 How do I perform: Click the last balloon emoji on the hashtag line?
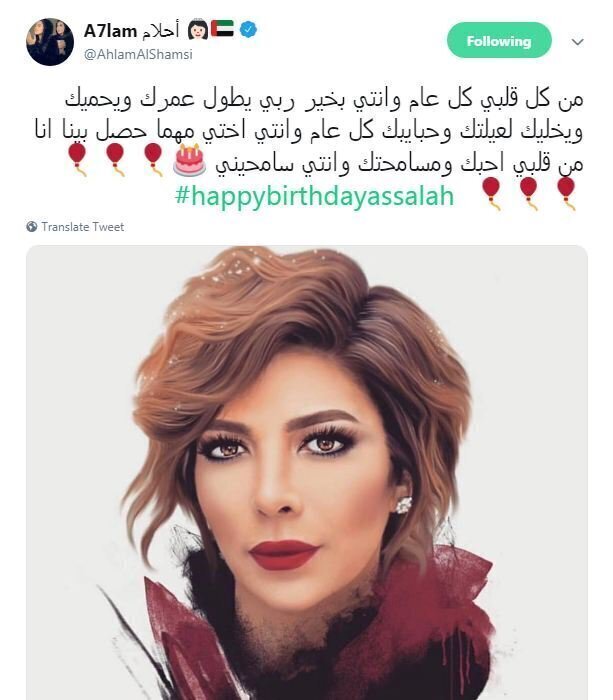click(x=566, y=193)
